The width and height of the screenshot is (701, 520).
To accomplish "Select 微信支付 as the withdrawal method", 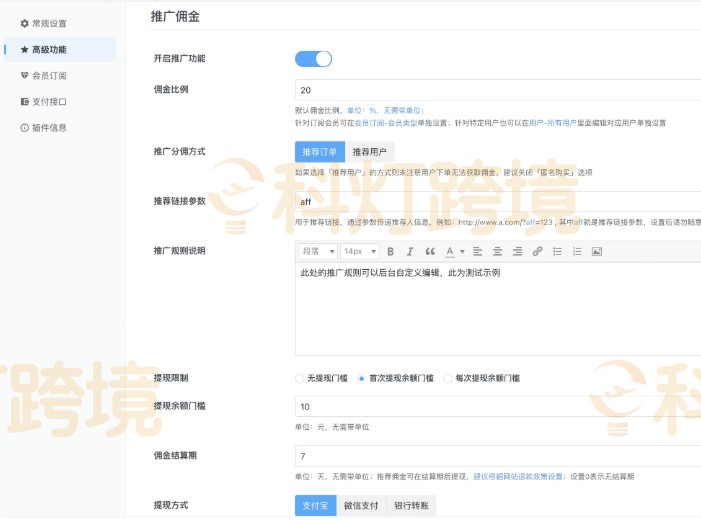I will coord(361,506).
